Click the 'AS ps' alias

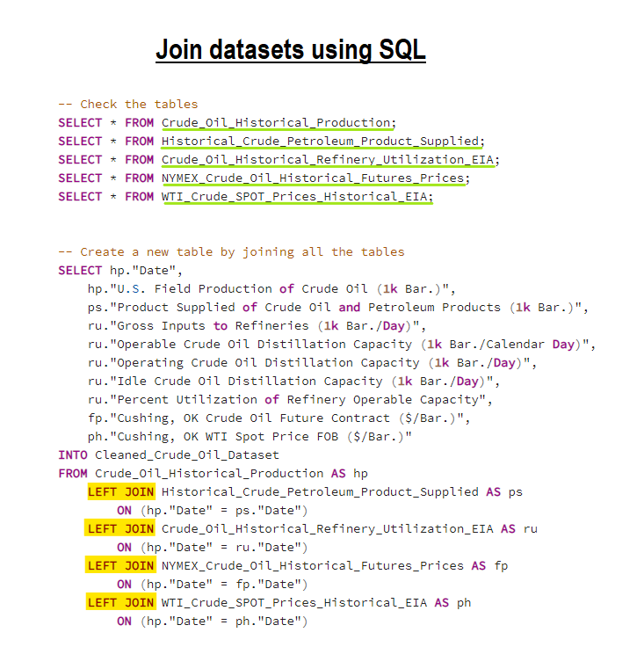[504, 492]
